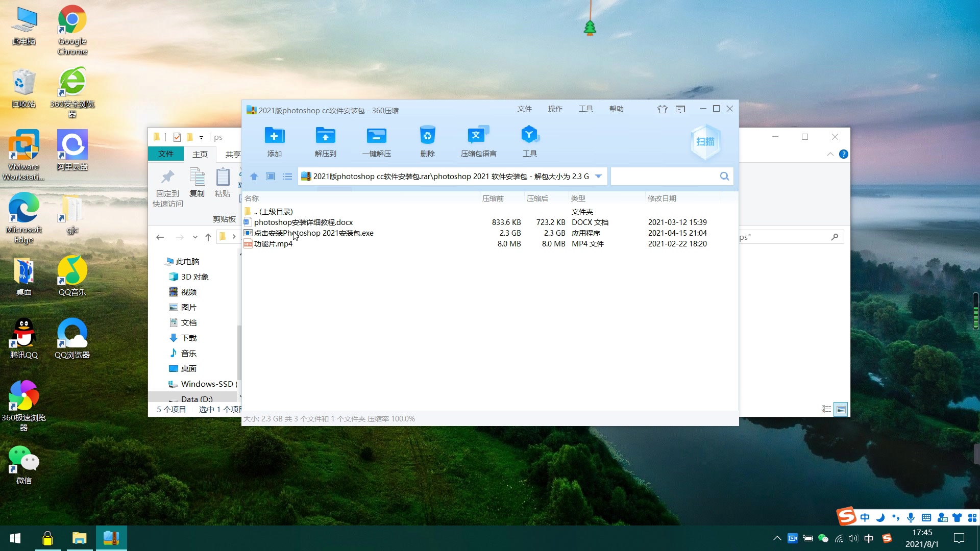Open Explorer 主页 tab
Screen dimensions: 980x551
[x=200, y=154]
